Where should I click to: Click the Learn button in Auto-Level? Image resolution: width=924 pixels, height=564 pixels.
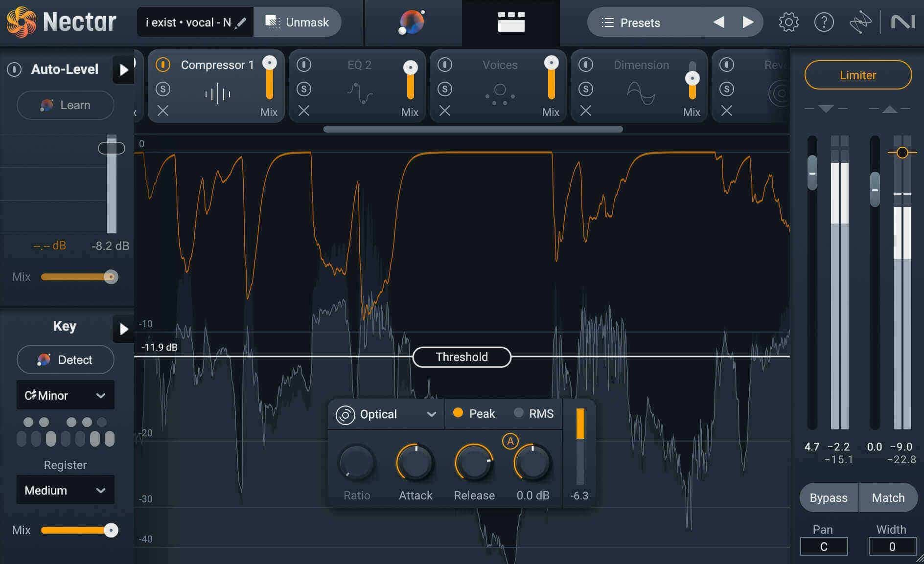[x=66, y=105]
